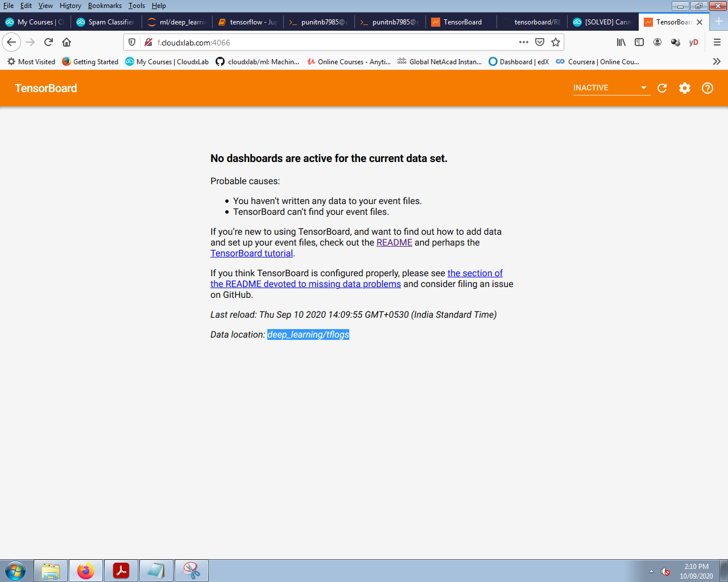This screenshot has height=582, width=728.
Task: Show more bookmarks with the chevron
Action: [717, 61]
